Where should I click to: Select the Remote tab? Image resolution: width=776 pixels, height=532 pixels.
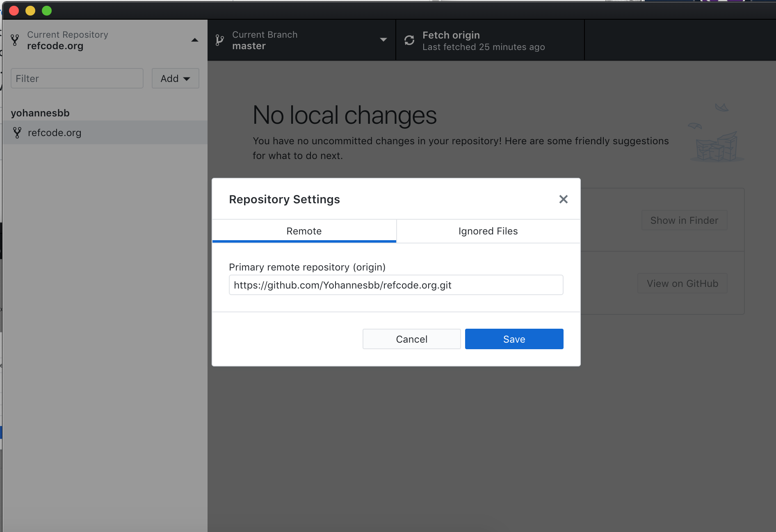tap(304, 231)
